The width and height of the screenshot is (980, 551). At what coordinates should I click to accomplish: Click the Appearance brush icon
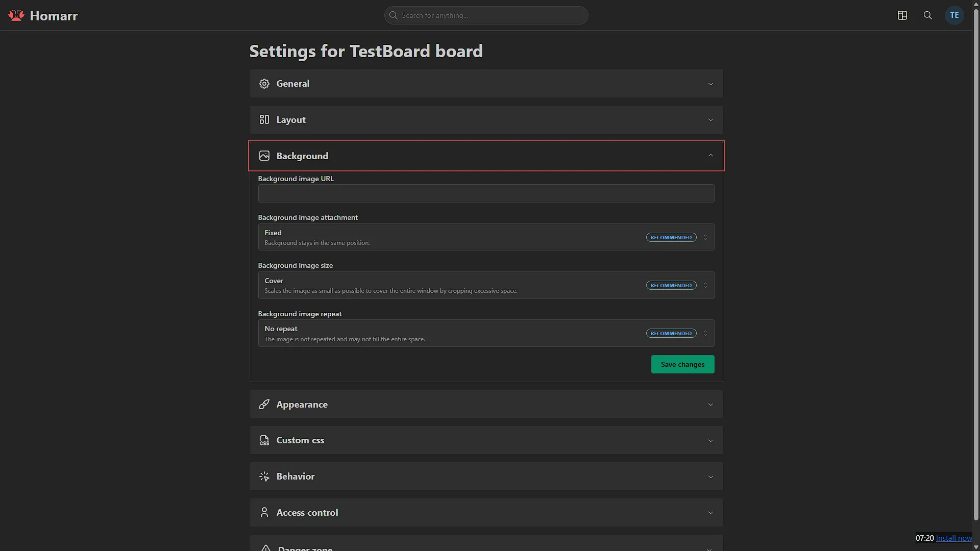click(x=264, y=405)
